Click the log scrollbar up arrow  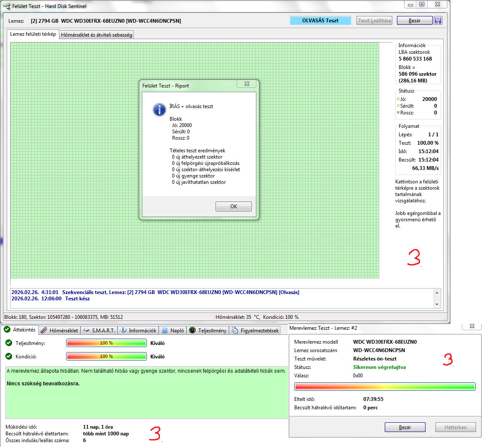[x=437, y=292]
